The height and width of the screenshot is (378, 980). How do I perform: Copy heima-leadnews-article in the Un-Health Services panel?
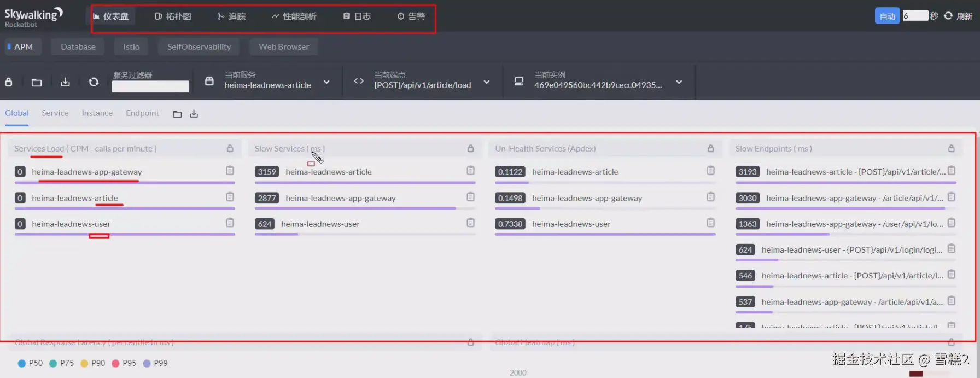click(711, 171)
